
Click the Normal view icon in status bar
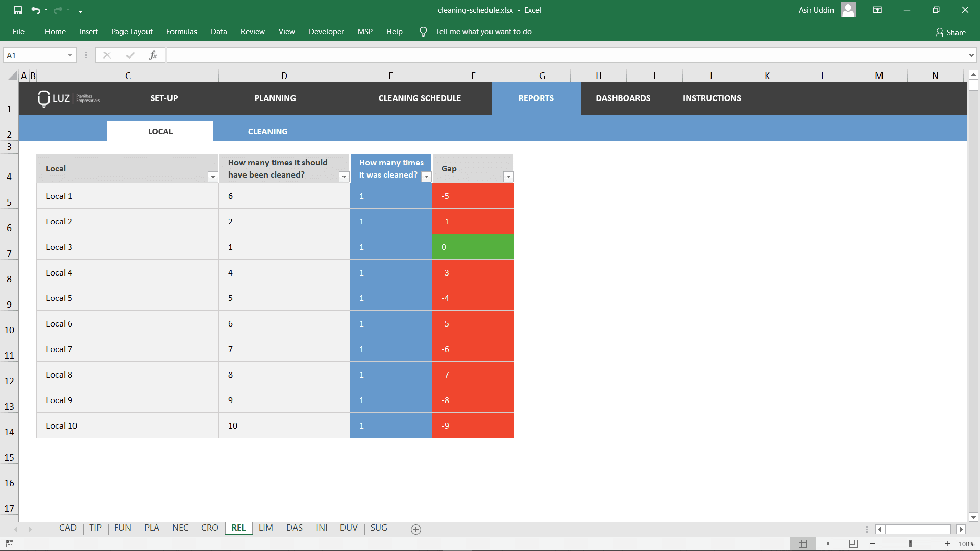803,543
